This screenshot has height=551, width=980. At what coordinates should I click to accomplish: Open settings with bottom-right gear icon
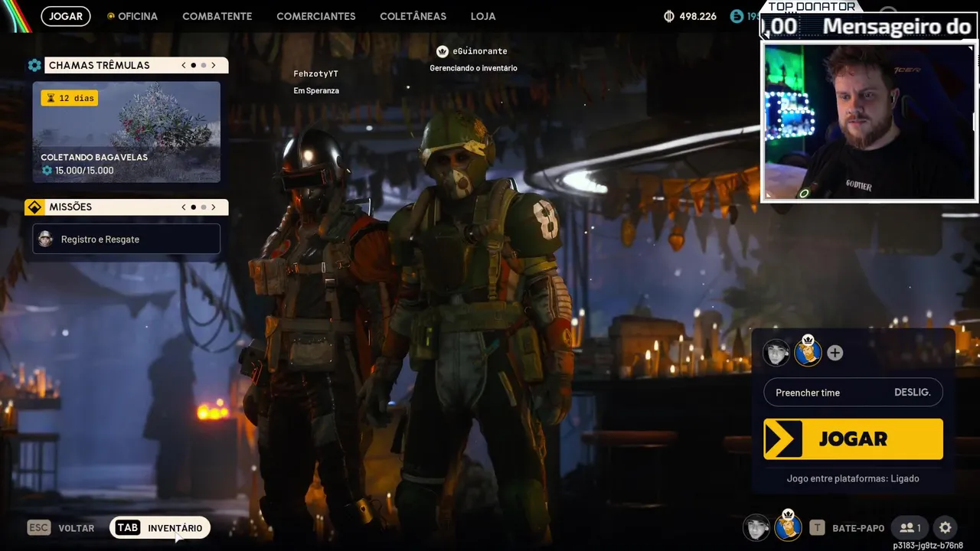tap(946, 528)
